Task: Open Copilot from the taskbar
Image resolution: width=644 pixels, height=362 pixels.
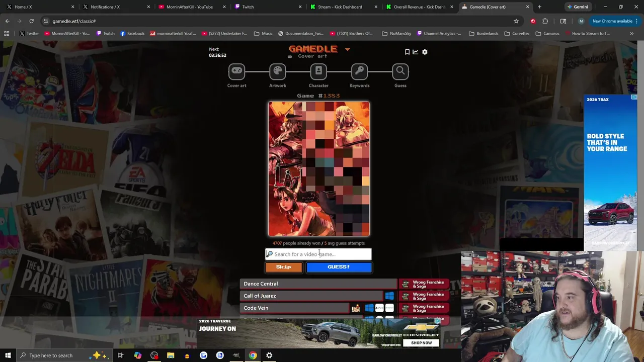Action: (x=137, y=355)
